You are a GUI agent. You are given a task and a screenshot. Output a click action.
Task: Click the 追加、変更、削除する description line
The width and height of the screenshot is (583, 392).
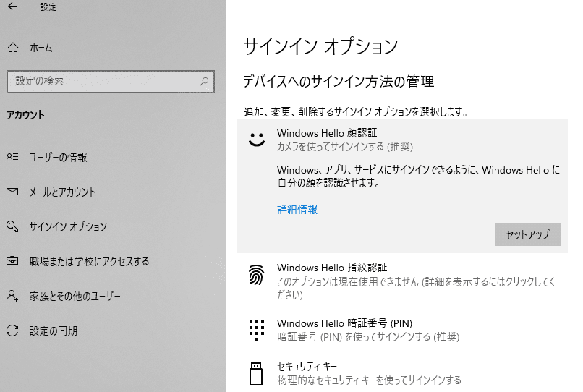coord(356,111)
